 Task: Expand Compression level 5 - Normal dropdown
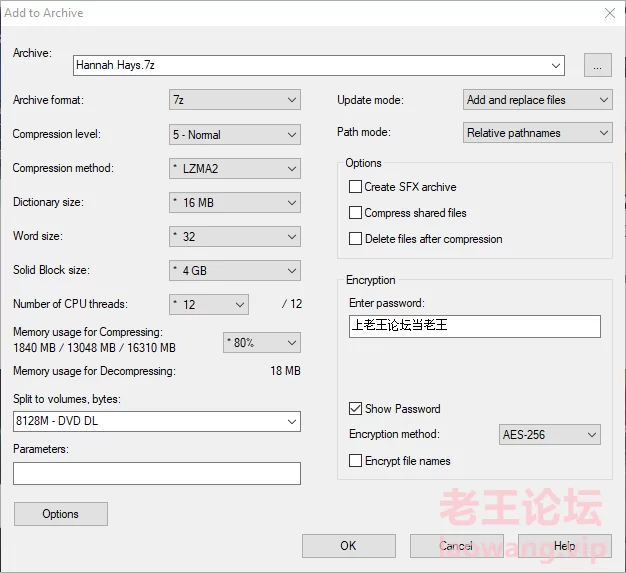235,135
